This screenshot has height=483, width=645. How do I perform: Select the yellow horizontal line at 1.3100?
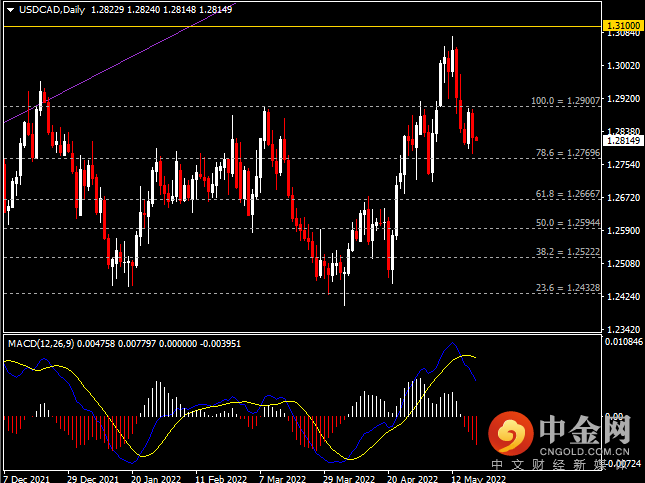300,27
